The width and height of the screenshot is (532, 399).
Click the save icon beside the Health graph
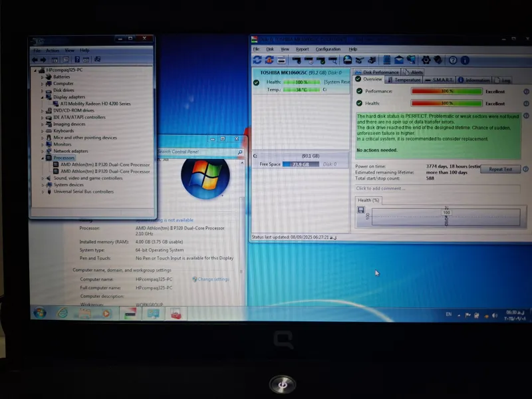[360, 210]
